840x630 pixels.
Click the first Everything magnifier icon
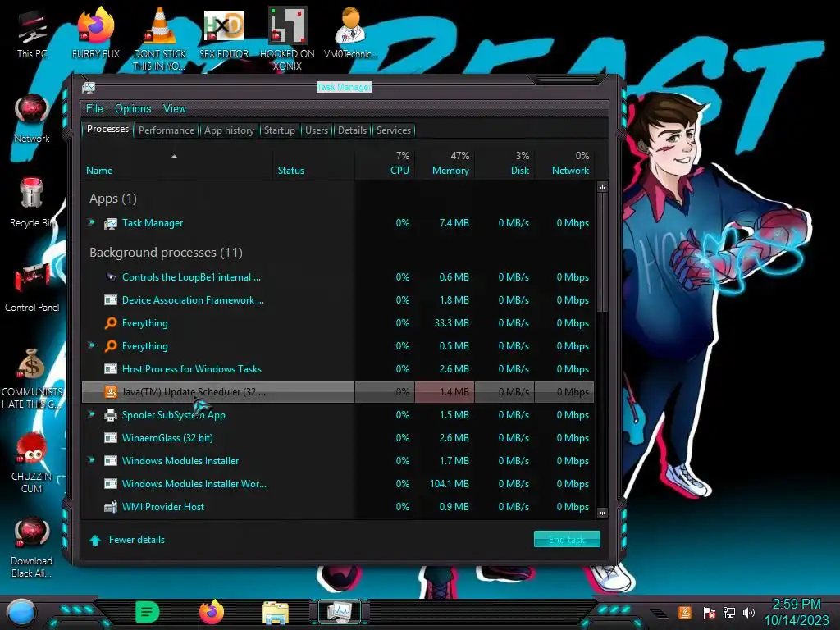click(x=111, y=323)
